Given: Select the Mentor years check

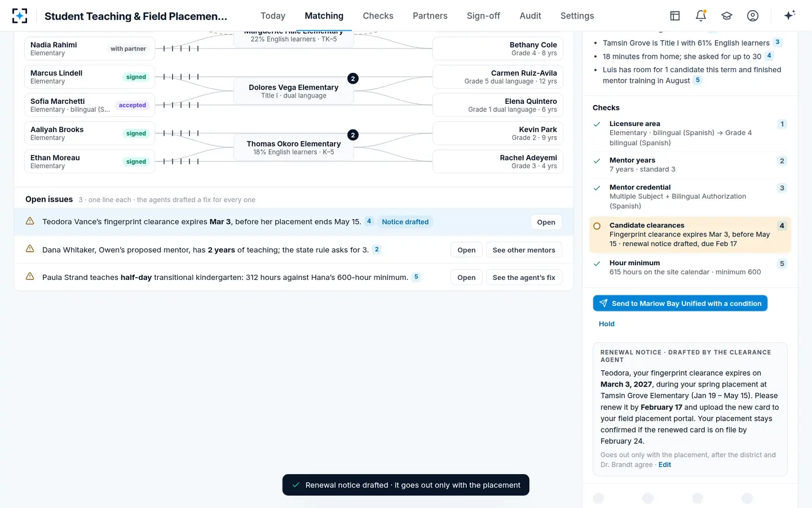Looking at the screenshot, I should (690, 165).
